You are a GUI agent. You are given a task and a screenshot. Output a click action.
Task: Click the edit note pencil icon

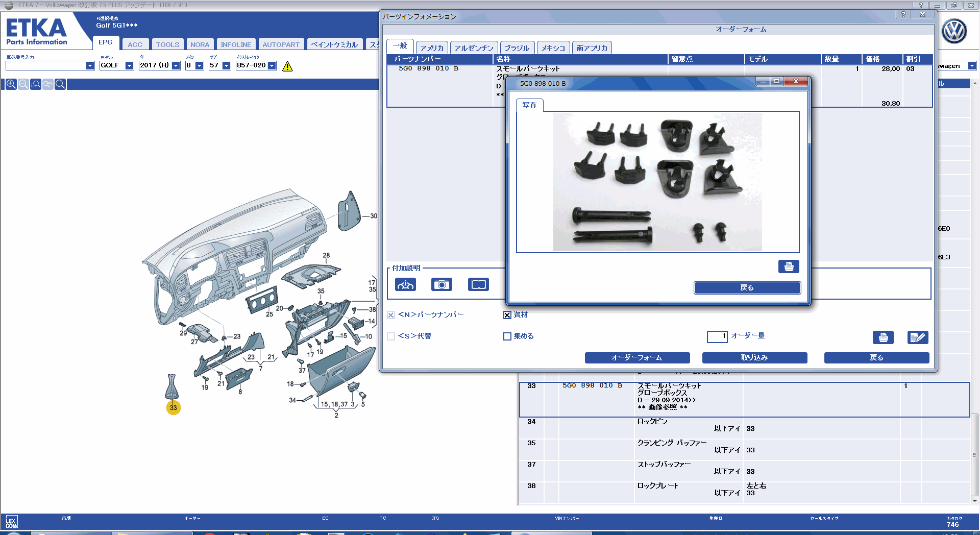pos(918,337)
